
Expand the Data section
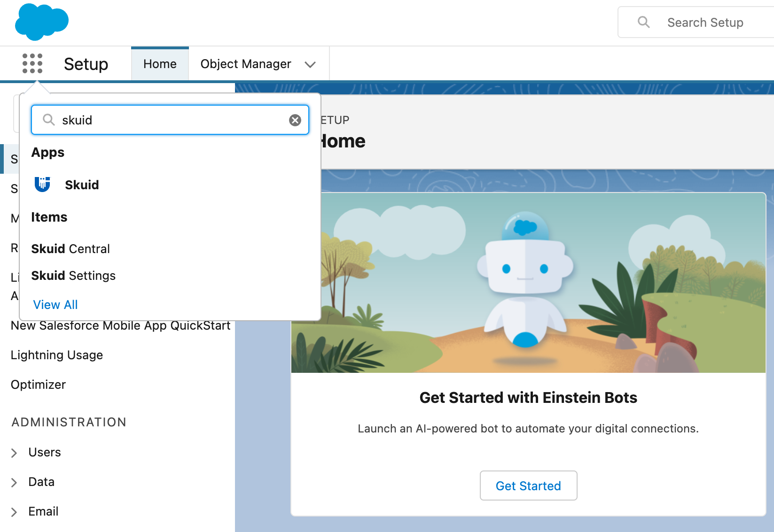click(14, 482)
